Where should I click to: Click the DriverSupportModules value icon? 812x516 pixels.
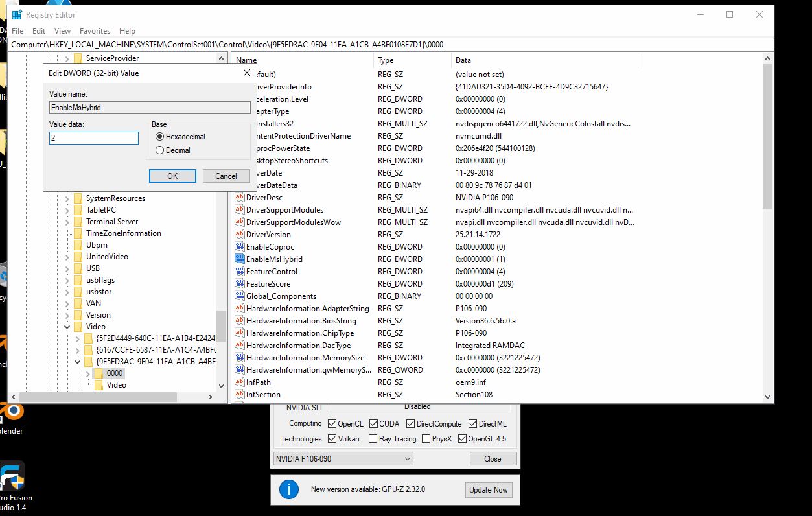pos(240,210)
